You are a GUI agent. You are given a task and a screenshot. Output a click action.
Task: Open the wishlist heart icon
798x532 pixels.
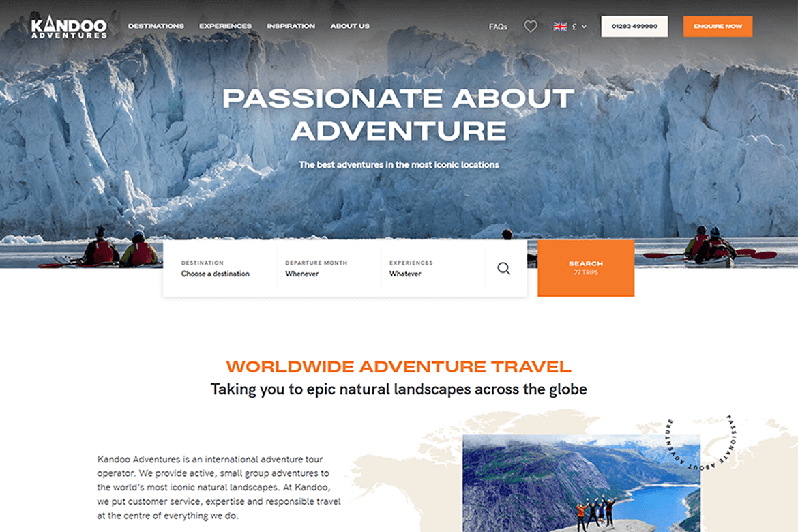pos(531,26)
